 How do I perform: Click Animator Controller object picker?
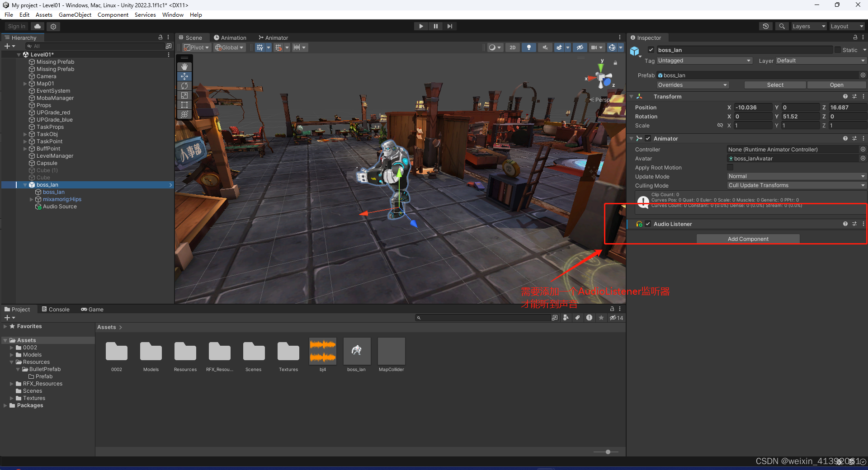[863, 150]
